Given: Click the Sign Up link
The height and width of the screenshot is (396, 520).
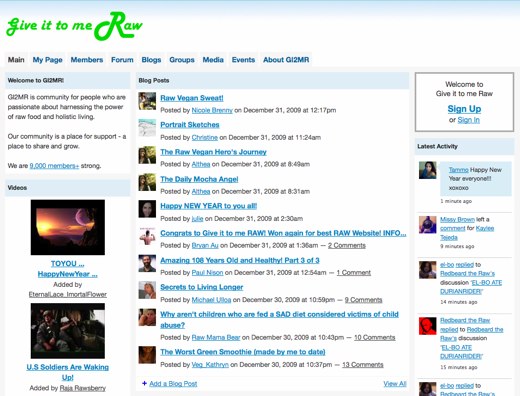Looking at the screenshot, I should click(464, 109).
